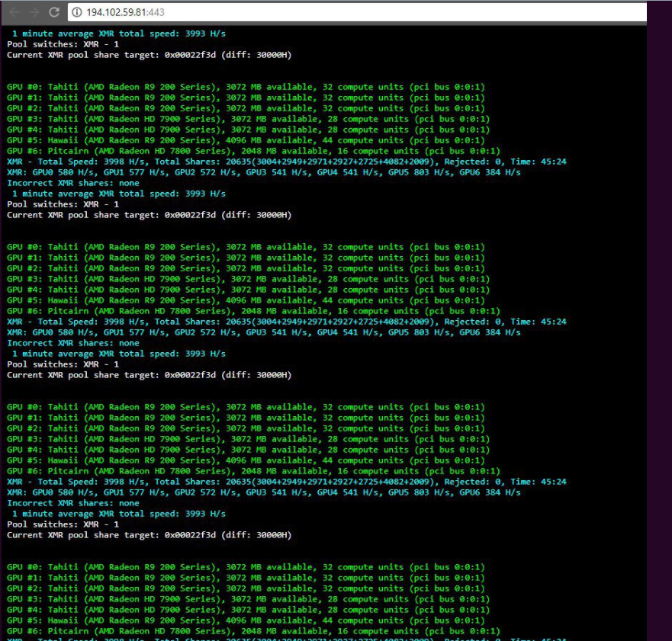Click the browser back arrow

click(x=14, y=12)
